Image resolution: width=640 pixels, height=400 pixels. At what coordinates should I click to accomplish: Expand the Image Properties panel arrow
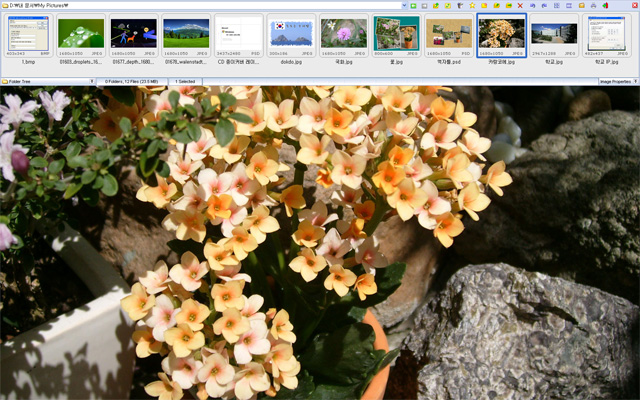click(x=636, y=82)
